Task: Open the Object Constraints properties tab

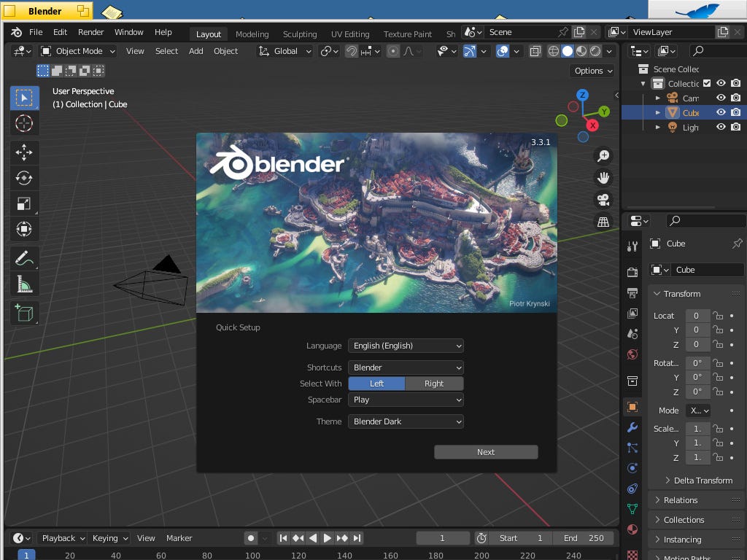Action: (632, 489)
